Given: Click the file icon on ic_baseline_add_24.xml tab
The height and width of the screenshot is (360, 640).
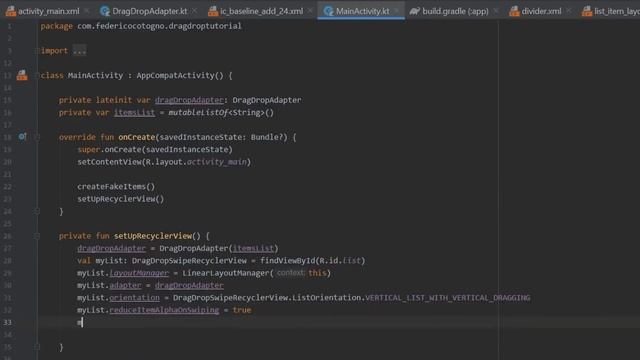Looking at the screenshot, I should coord(213,11).
